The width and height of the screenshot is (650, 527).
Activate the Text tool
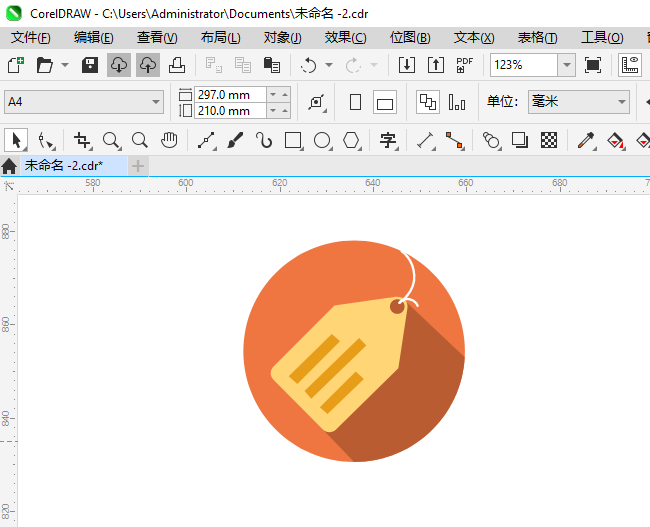point(388,140)
